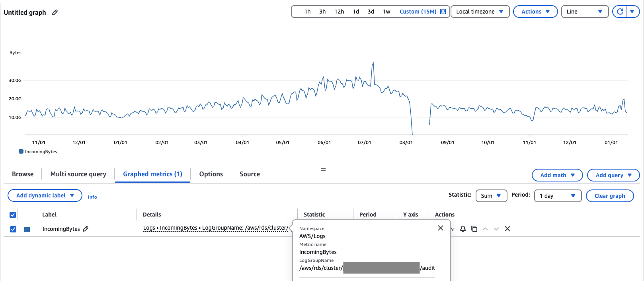Open the Statistic Sum dropdown

click(491, 196)
